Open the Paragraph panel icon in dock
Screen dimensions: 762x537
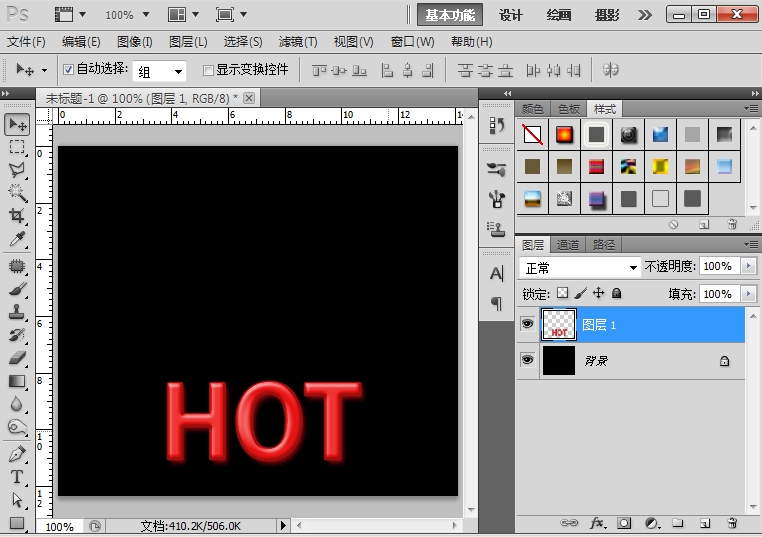pyautogui.click(x=497, y=304)
